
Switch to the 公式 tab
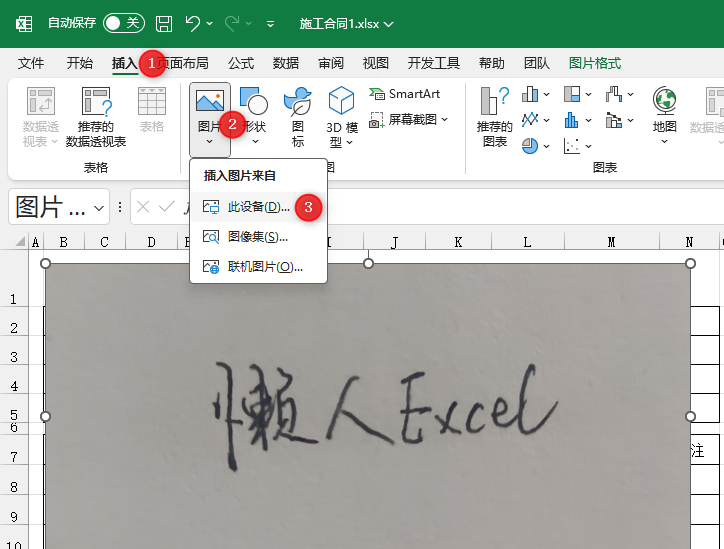[241, 63]
